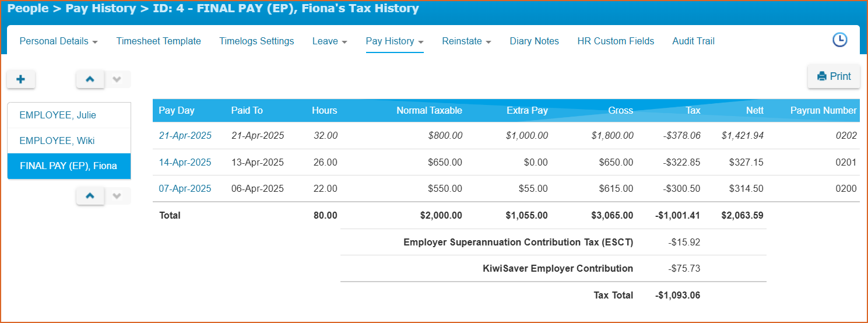
Task: Click the plus add button
Action: [21, 79]
